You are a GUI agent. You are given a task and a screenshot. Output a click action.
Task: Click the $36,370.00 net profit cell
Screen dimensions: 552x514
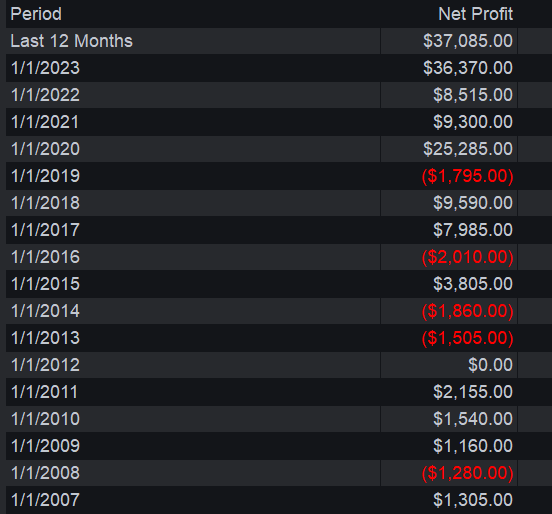[468, 68]
